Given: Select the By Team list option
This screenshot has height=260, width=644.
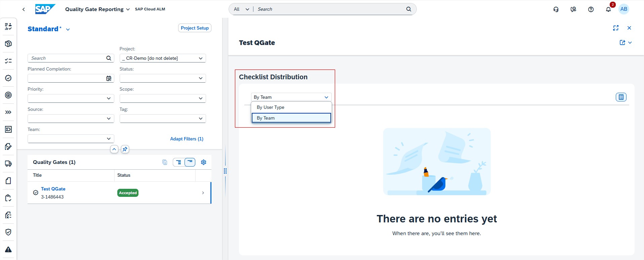Looking at the screenshot, I should [x=291, y=118].
